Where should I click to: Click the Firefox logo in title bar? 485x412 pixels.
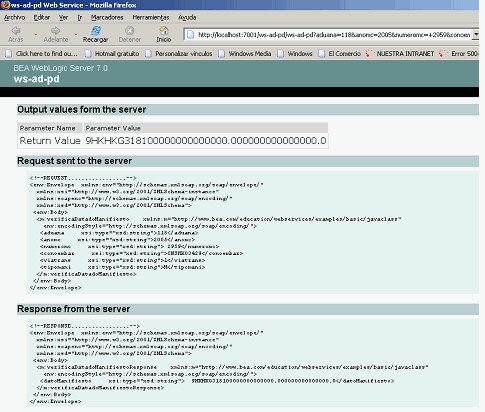click(x=5, y=5)
